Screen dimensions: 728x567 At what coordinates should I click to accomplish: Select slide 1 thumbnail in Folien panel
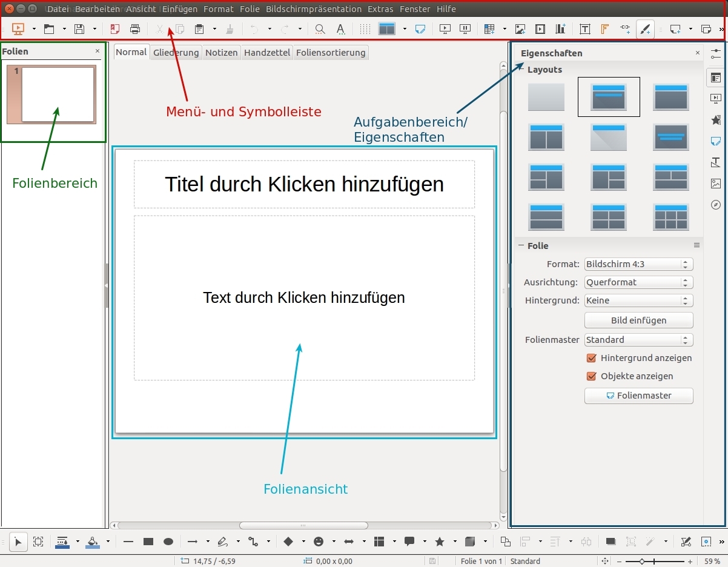click(x=58, y=94)
